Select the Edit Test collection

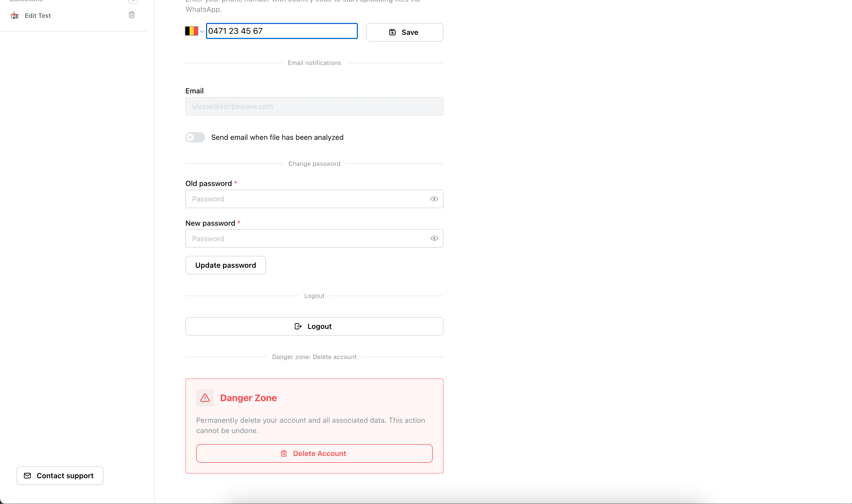tap(38, 15)
